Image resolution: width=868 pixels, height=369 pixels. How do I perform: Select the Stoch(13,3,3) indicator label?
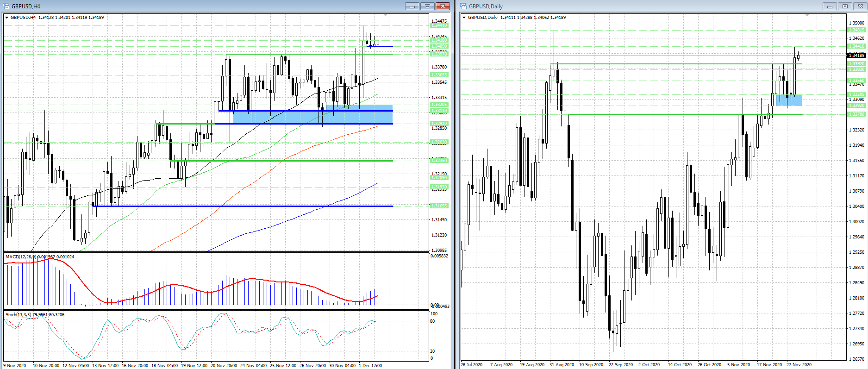19,314
